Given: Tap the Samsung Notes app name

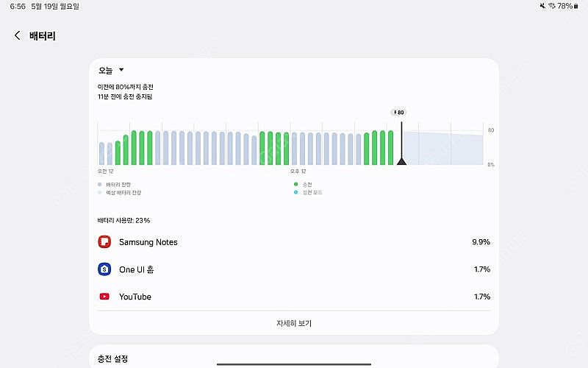Looking at the screenshot, I should (148, 242).
